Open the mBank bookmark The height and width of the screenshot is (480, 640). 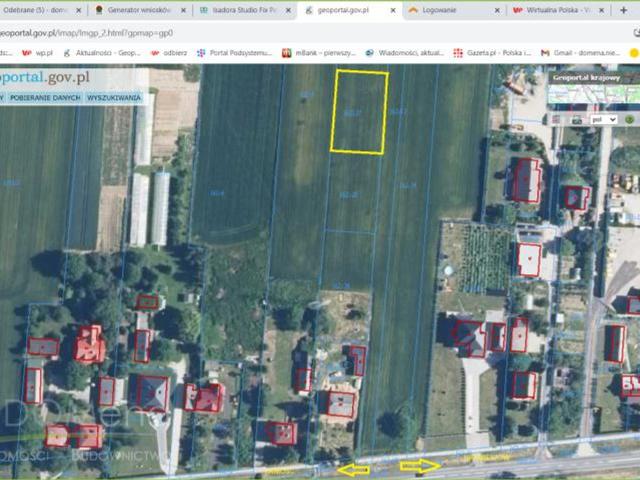pos(320,52)
